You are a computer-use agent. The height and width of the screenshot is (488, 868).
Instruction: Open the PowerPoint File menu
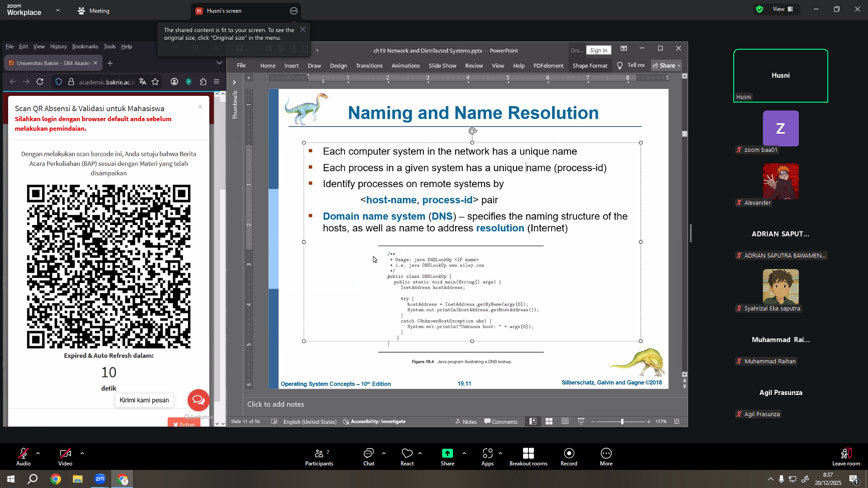[241, 66]
